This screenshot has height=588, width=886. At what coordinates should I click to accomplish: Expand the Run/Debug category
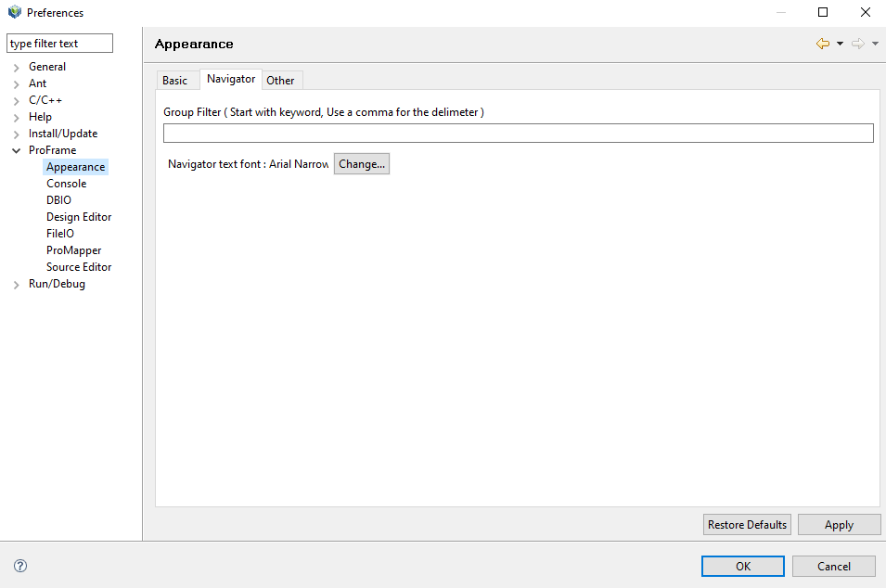[17, 285]
